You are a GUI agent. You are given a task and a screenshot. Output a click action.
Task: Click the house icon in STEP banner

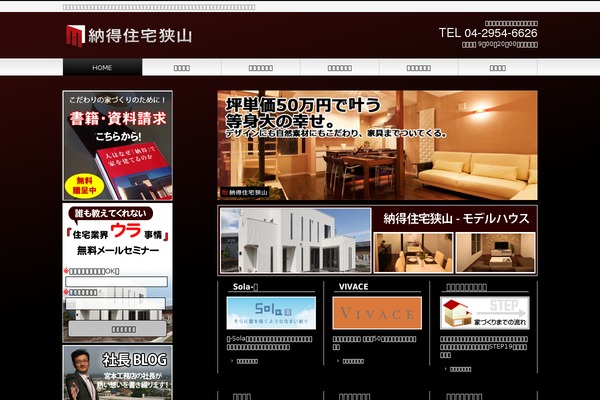pos(457,313)
